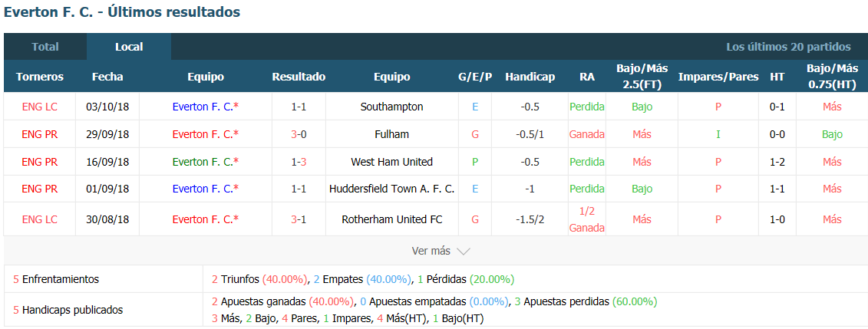Open the Rotherham United FC link
Screen dimensions: 868x329
pyautogui.click(x=392, y=219)
